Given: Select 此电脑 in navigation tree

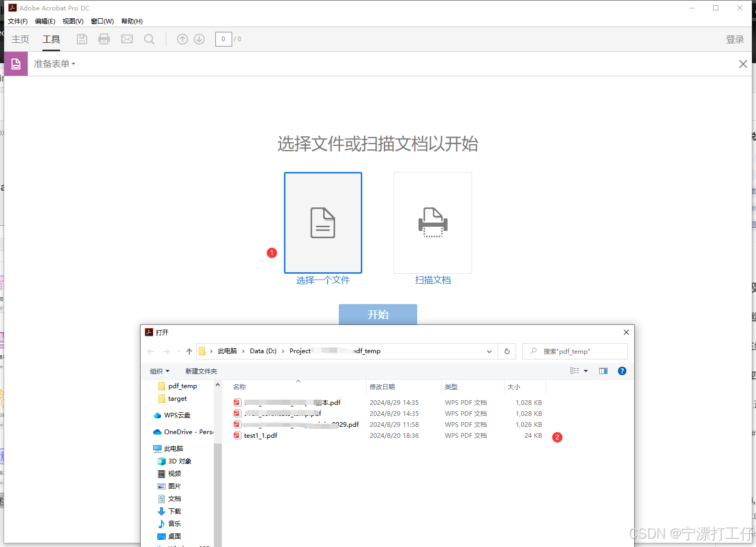Looking at the screenshot, I should pyautogui.click(x=168, y=449).
